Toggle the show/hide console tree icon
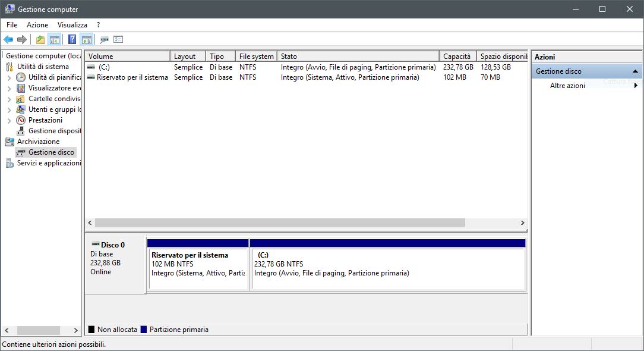The height and width of the screenshot is (351, 644). [54, 39]
